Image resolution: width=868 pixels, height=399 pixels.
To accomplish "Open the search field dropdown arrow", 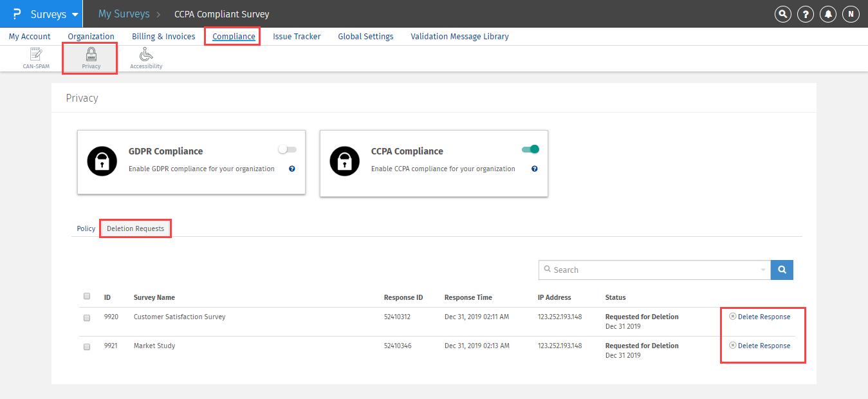I will pyautogui.click(x=763, y=270).
